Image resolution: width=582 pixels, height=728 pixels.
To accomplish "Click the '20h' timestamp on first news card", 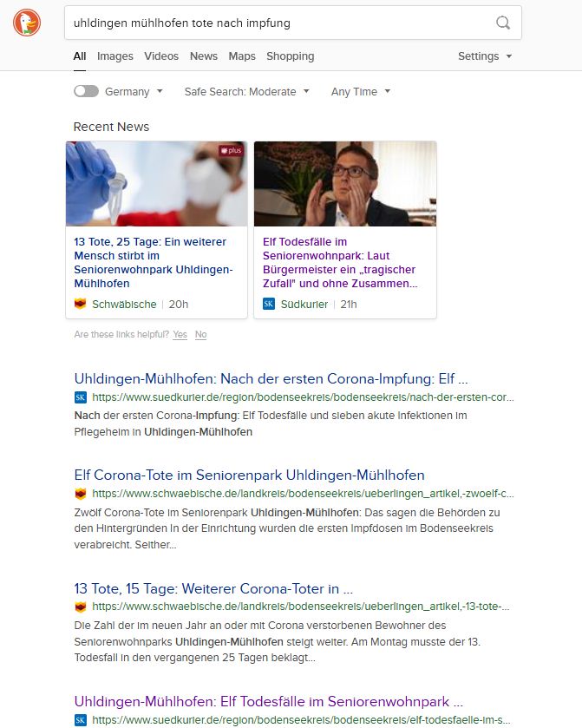I will click(x=178, y=304).
